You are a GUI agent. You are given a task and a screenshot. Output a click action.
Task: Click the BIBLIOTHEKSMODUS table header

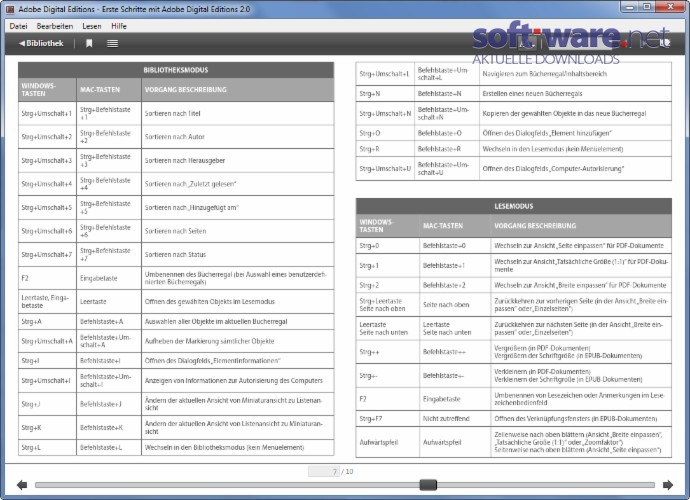(176, 70)
